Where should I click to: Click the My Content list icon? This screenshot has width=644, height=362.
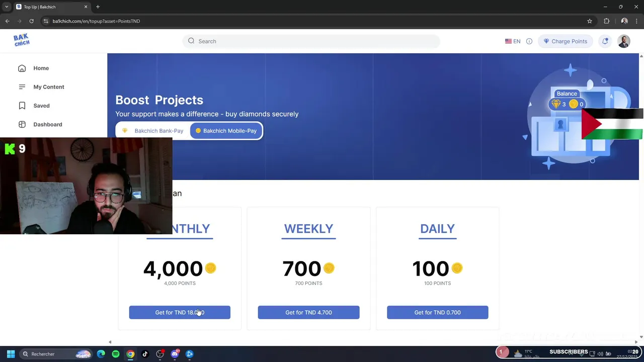[22, 87]
